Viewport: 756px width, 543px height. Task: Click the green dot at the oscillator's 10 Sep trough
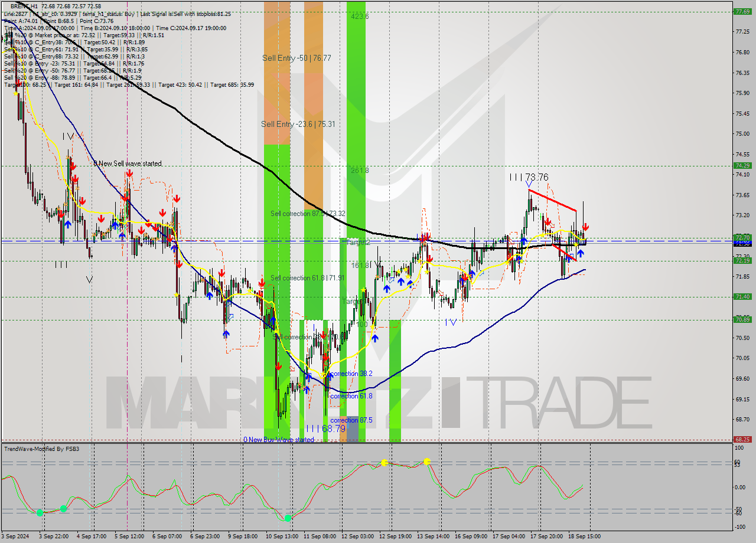288,518
